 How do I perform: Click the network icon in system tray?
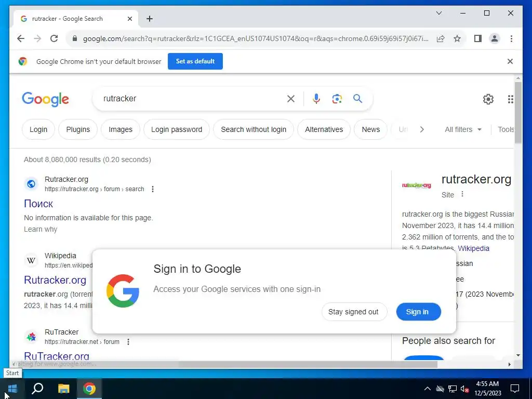pos(453,389)
